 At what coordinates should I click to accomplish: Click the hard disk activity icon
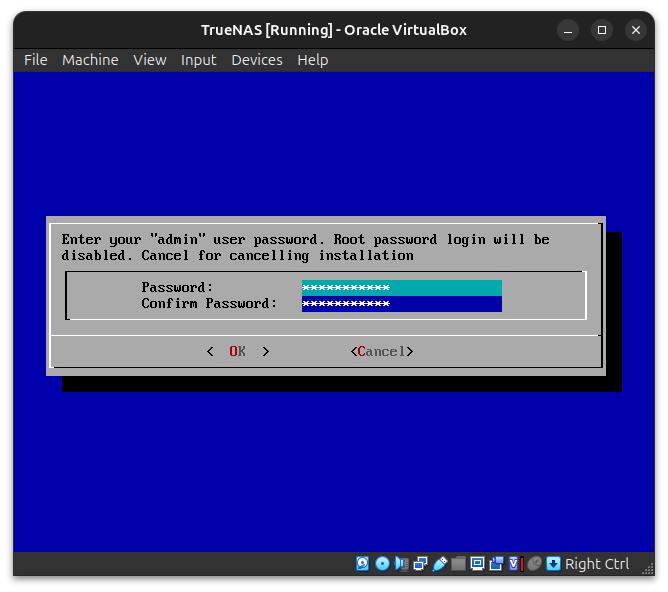[363, 564]
